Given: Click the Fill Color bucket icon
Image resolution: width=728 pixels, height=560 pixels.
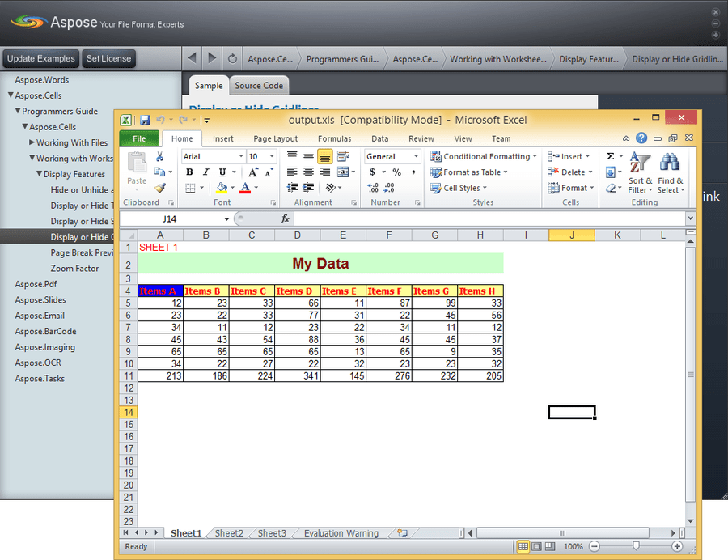Looking at the screenshot, I should (222, 188).
